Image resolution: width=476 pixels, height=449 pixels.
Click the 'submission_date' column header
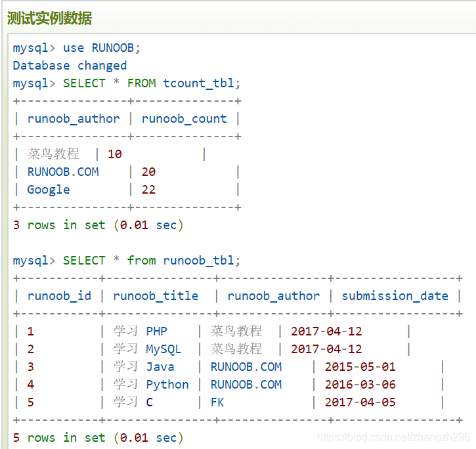(395, 296)
